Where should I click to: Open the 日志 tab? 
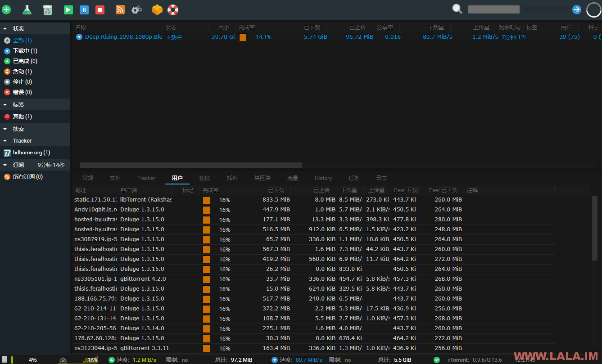point(381,178)
